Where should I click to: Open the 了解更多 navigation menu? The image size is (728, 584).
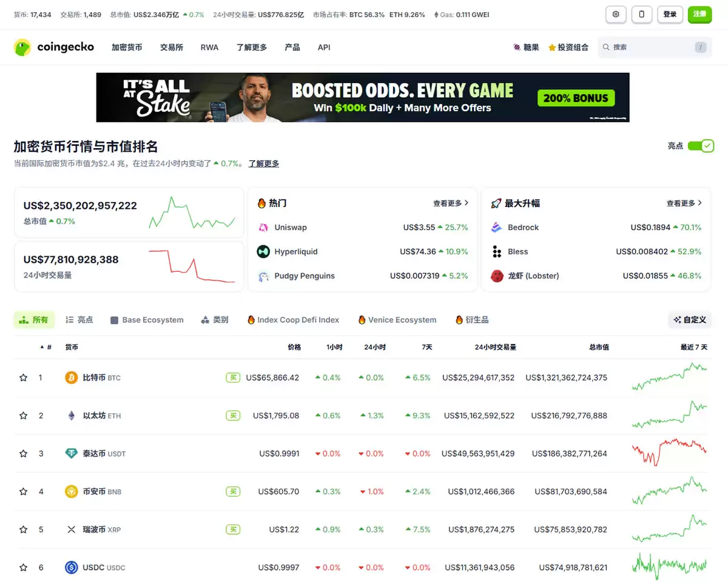tap(252, 47)
